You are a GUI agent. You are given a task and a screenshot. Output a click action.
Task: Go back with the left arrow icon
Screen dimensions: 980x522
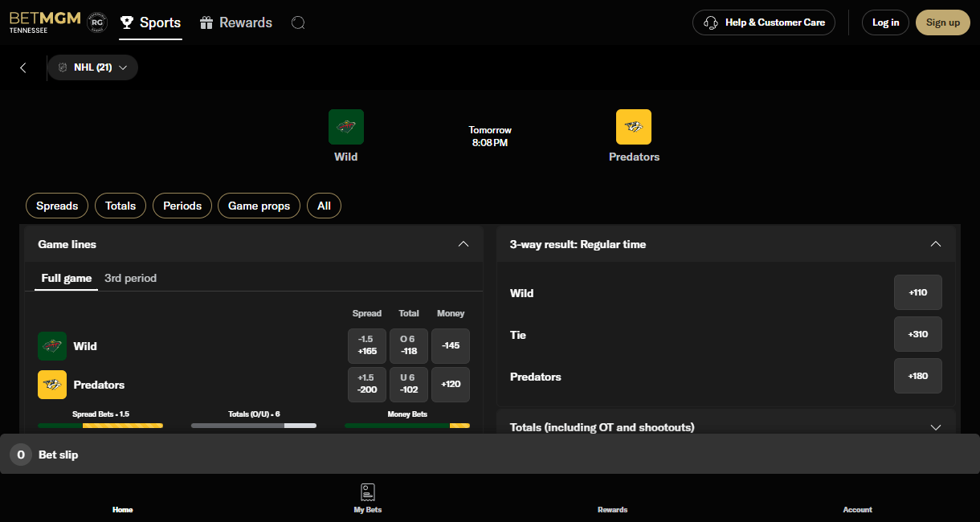[x=23, y=67]
